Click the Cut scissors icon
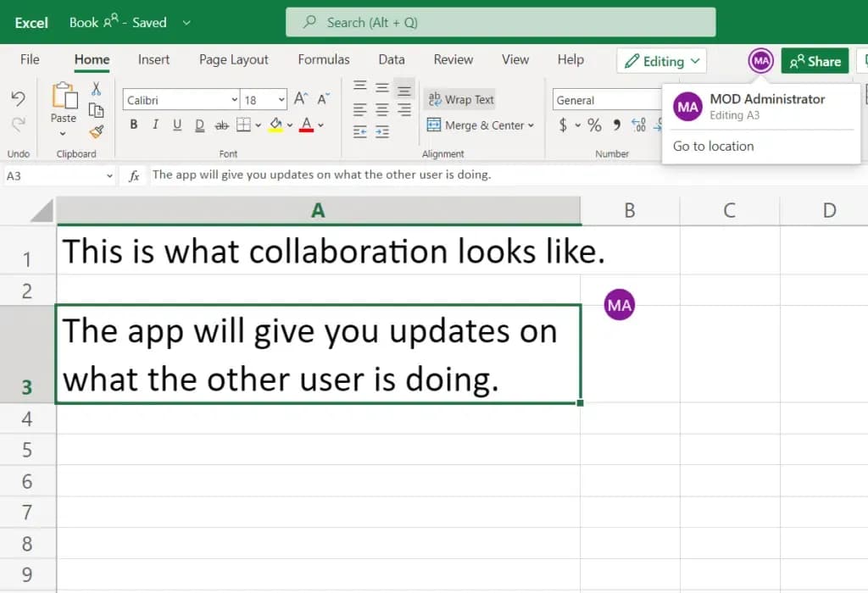The height and width of the screenshot is (593, 868). [x=96, y=88]
